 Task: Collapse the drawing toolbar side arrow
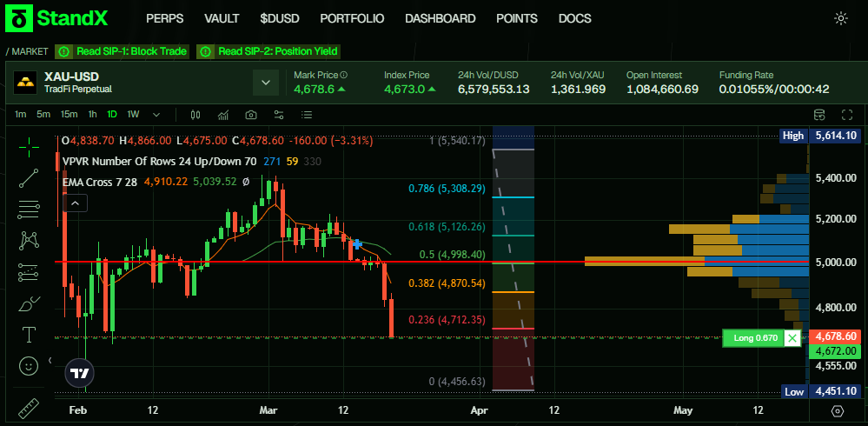pos(50,361)
